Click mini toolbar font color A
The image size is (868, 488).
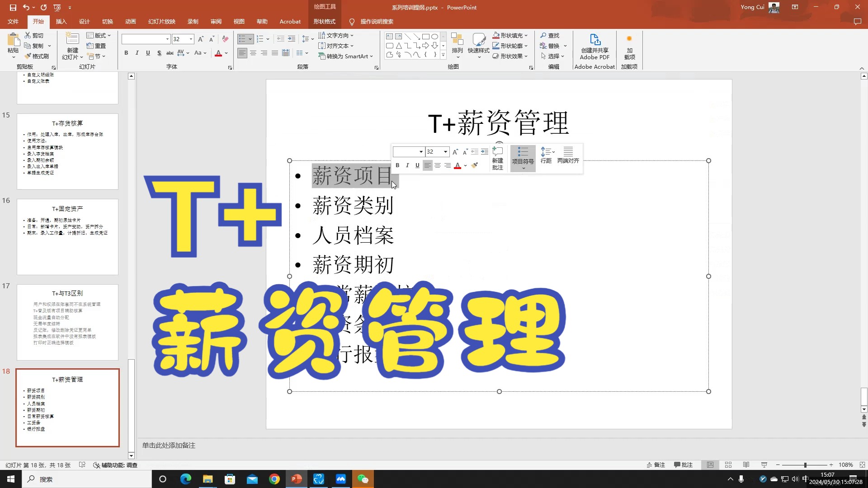coord(458,165)
